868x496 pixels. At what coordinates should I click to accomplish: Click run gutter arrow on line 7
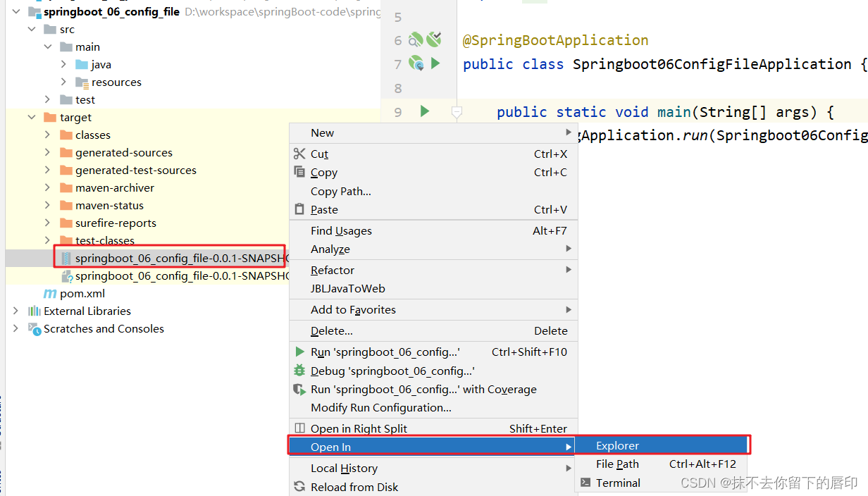[x=435, y=63]
